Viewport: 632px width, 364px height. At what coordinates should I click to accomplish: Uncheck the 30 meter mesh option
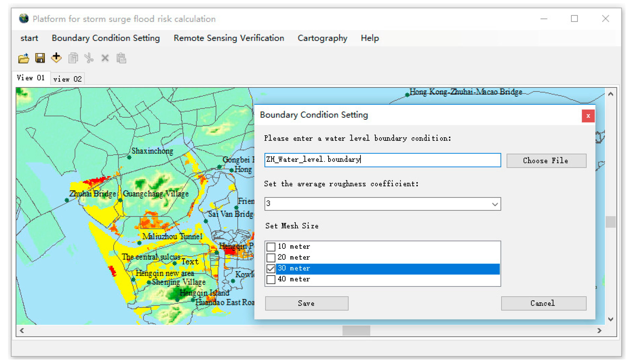point(271,269)
